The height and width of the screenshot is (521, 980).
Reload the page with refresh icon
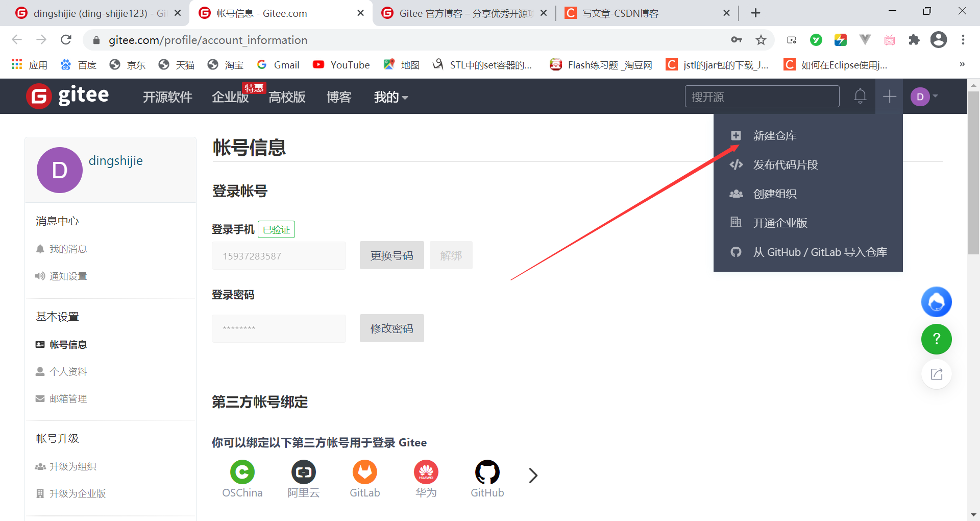[x=66, y=40]
